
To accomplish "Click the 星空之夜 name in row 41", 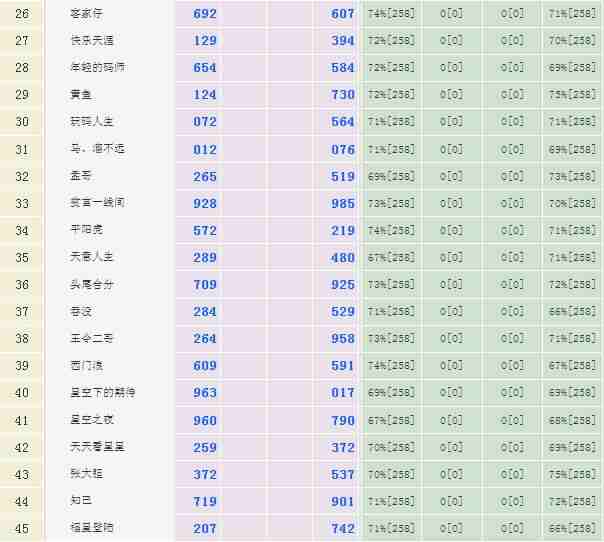I will [92, 420].
